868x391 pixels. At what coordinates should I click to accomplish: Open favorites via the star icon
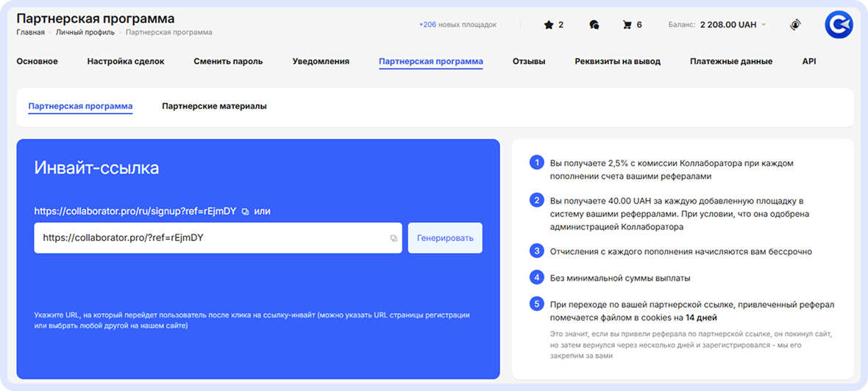[x=548, y=25]
